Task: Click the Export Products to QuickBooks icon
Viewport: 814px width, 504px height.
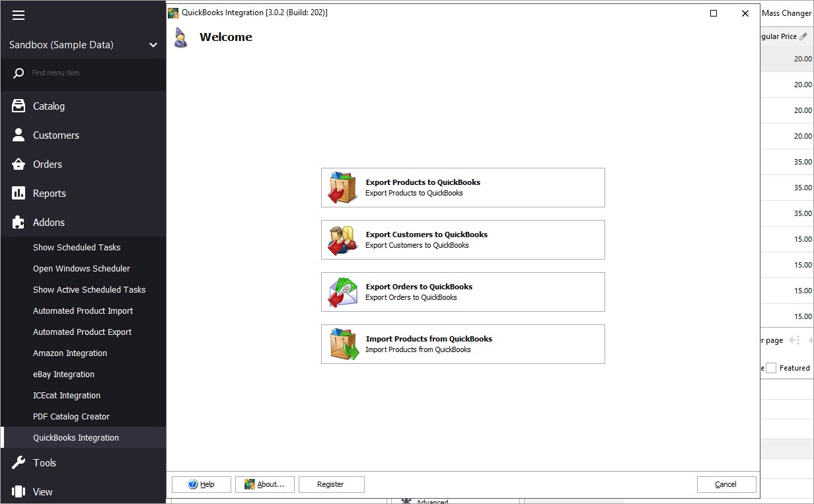Action: click(342, 187)
